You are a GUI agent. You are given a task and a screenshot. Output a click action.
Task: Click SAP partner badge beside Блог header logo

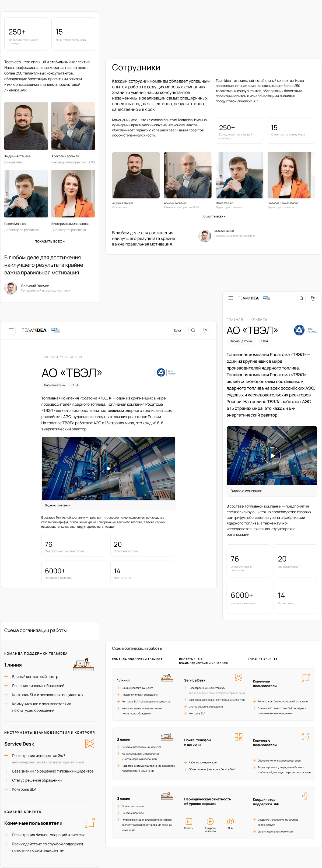tap(56, 330)
